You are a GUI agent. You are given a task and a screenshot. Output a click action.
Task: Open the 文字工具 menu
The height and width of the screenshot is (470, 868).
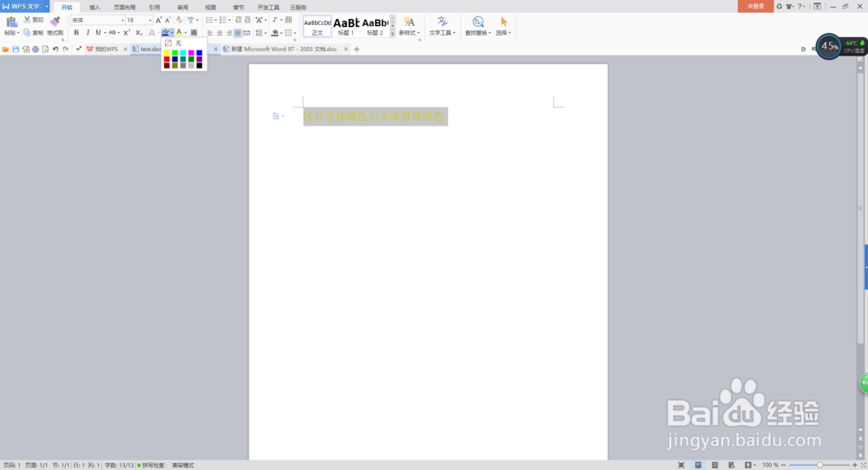(x=443, y=27)
